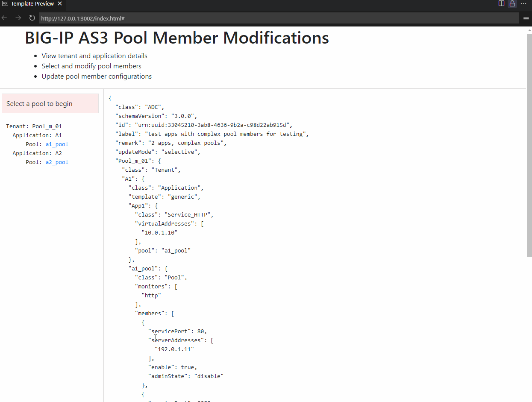Open the More Actions ellipsis menu
Viewport: 532px width, 402px height.
pos(523,3)
